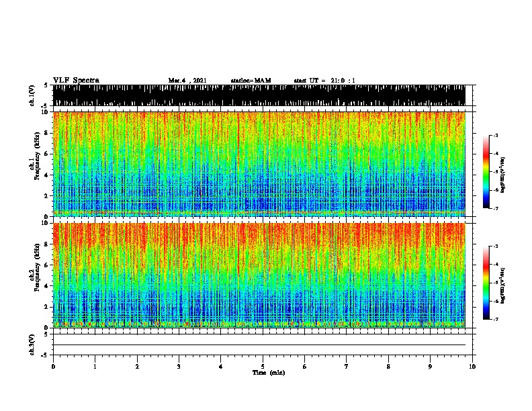Click the "6" kHz tick on ch.2 axis
Image resolution: width=532 pixels, height=411 pixels.
coord(48,265)
